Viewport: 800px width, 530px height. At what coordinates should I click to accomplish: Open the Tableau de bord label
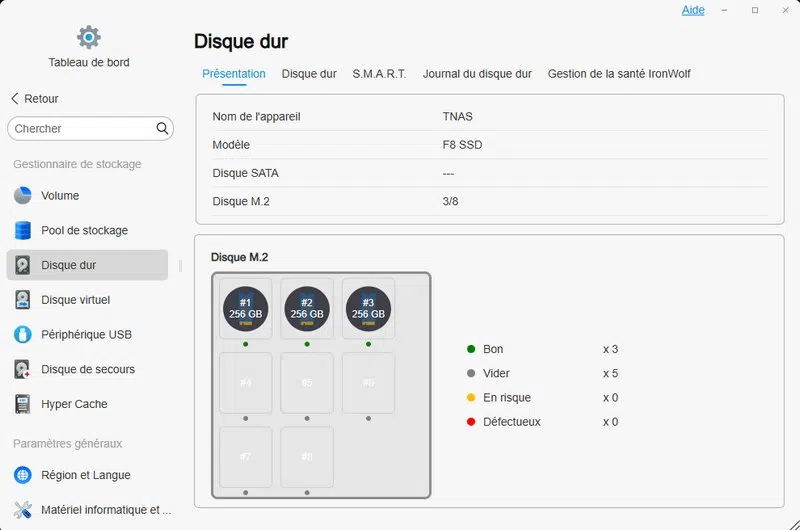pos(89,62)
